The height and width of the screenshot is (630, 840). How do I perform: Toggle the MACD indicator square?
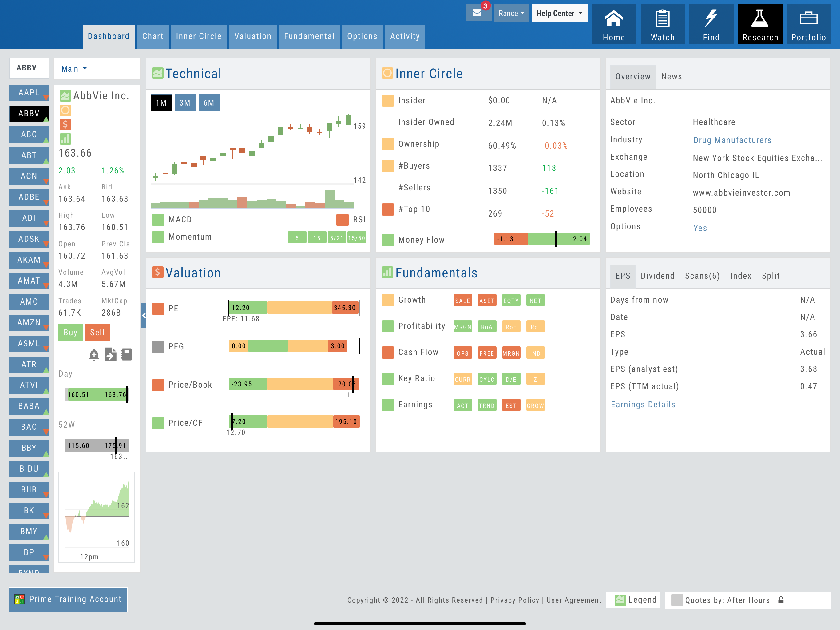[158, 220]
